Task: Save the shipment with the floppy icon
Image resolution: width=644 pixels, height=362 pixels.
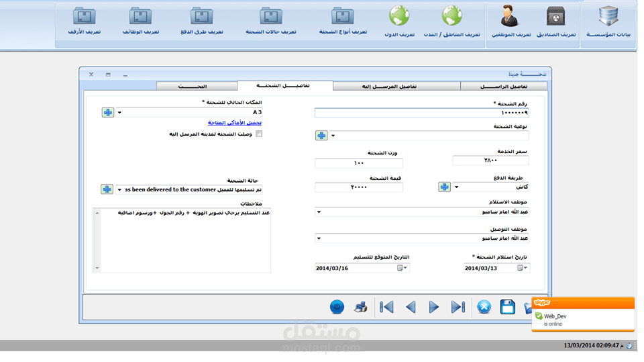Action: [x=508, y=307]
